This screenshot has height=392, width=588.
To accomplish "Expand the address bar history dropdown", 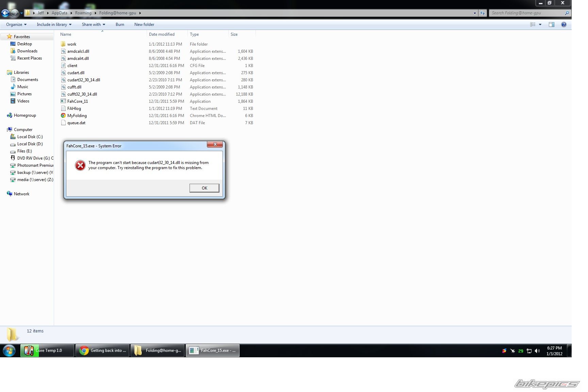I will coord(475,13).
